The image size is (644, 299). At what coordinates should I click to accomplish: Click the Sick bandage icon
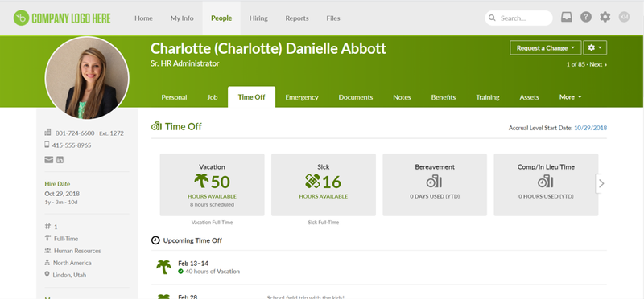[x=312, y=182]
